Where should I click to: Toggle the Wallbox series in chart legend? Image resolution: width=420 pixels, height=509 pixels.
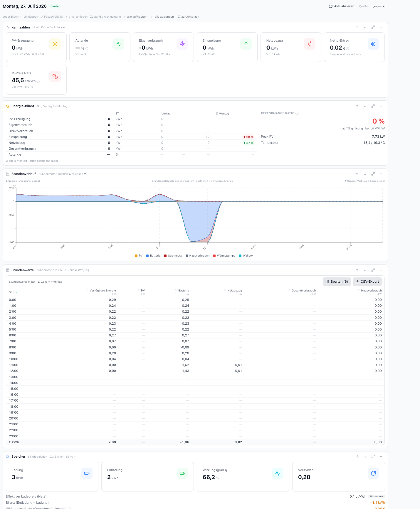[246, 256]
